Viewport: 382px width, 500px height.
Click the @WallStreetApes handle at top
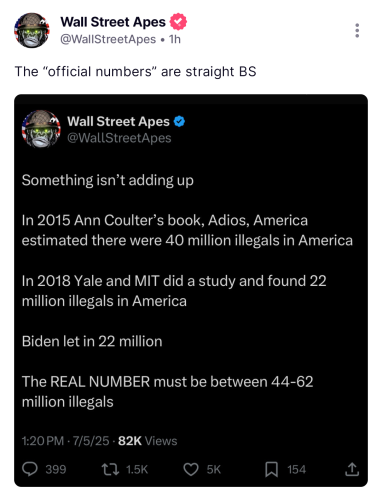tap(108, 39)
